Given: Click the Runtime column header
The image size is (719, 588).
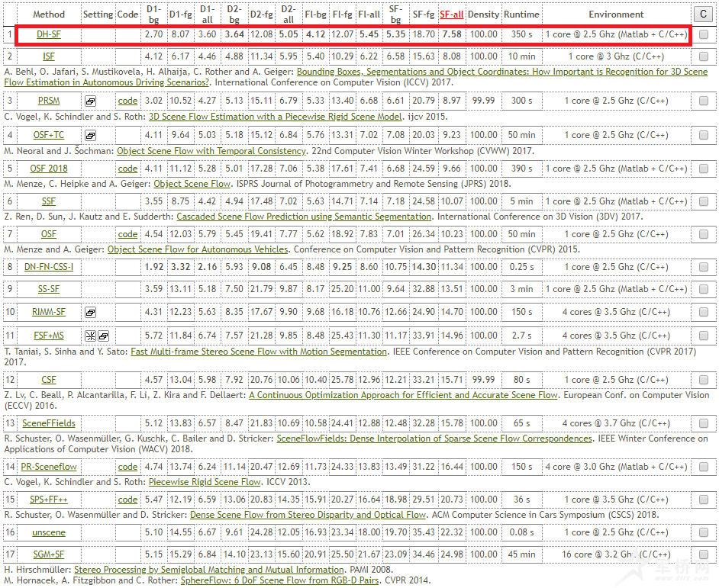Looking at the screenshot, I should [x=521, y=14].
